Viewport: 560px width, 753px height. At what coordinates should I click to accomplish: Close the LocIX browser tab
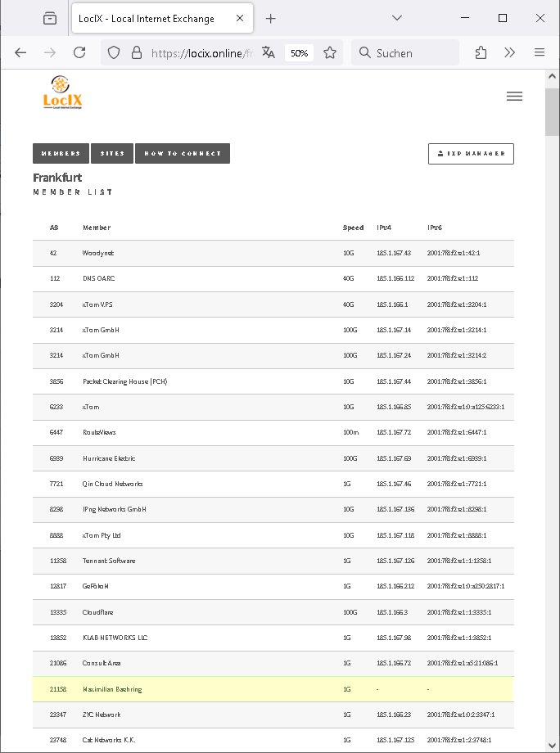pos(240,18)
